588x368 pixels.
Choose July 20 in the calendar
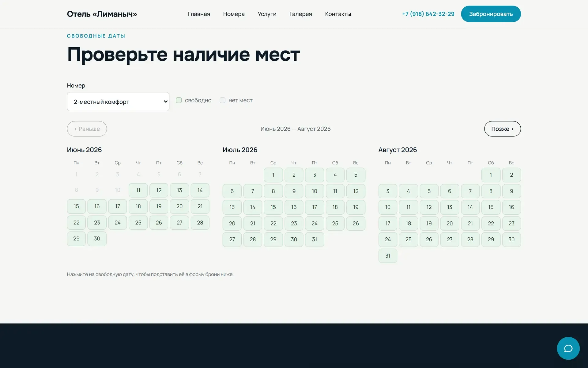click(232, 223)
